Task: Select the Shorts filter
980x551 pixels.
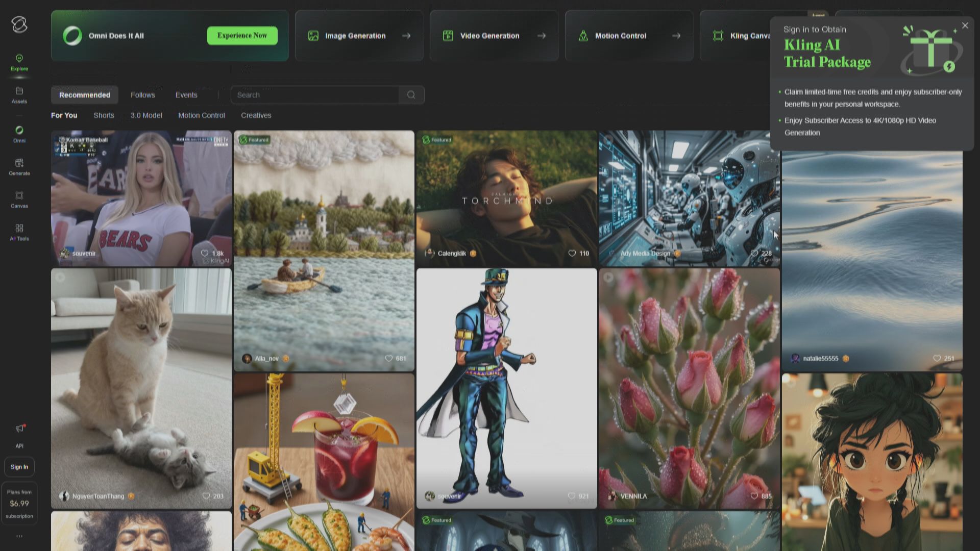Action: (104, 115)
